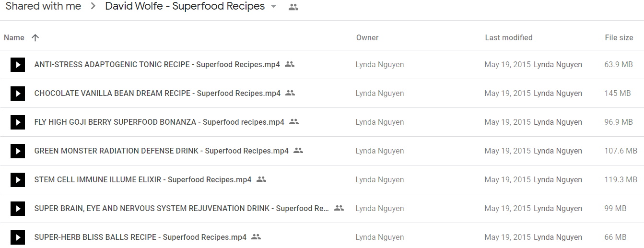Click video icon of CHOCOLATE VANILLA BEAN DREAM file
The image size is (644, 248).
(18, 94)
